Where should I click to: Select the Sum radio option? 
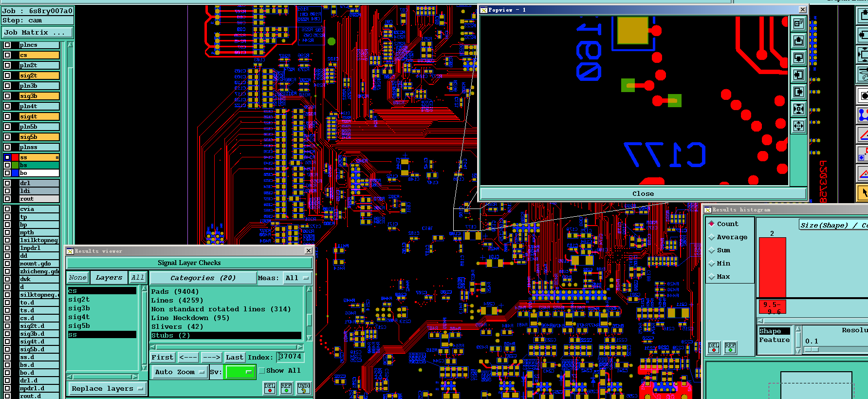[x=712, y=250]
